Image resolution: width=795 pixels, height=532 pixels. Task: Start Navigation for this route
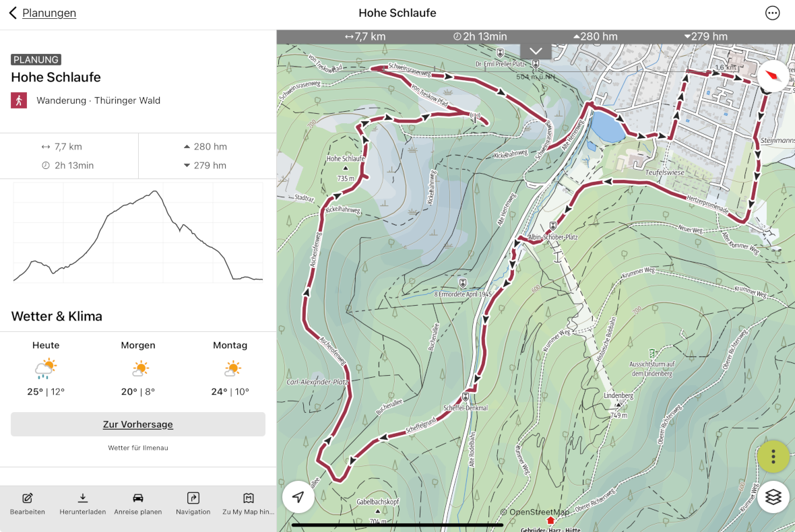click(x=193, y=504)
